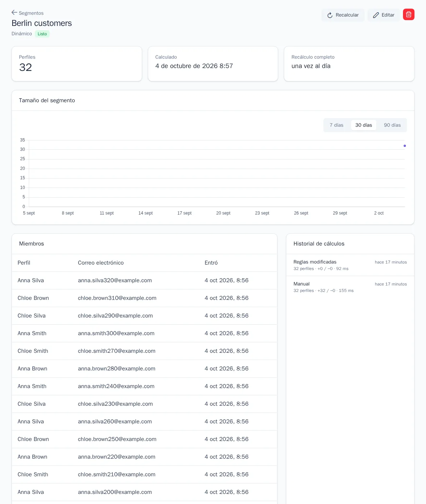Click Anna Smith in the anna.smith300 row

point(32,333)
